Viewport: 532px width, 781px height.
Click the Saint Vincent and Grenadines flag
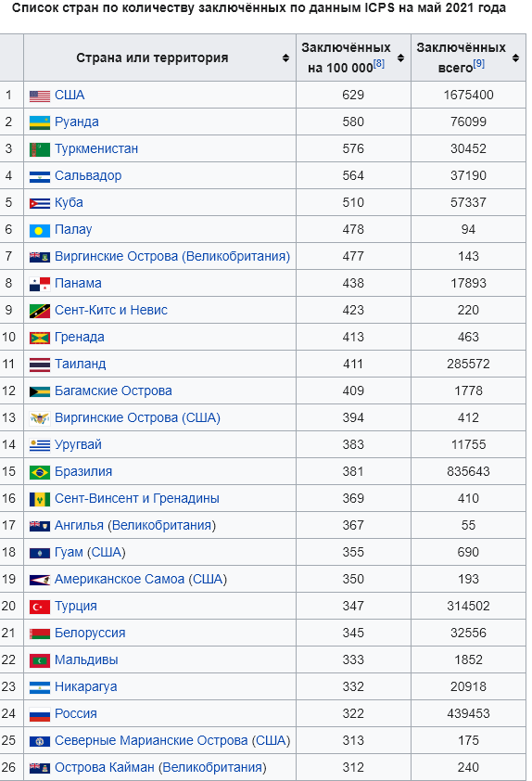40,499
